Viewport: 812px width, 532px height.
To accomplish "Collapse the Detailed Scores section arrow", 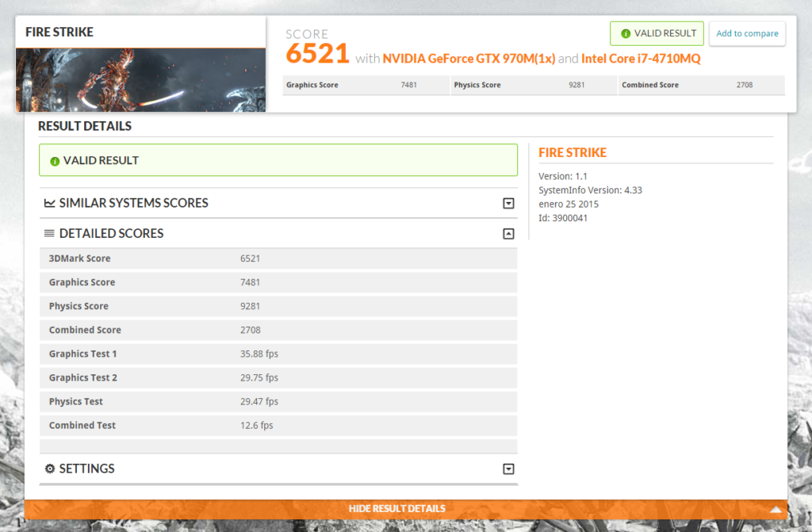I will point(508,234).
